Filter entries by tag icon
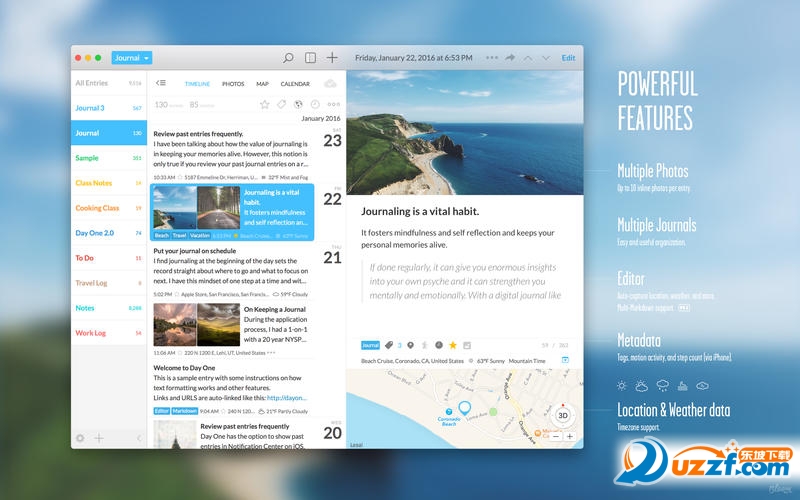Image resolution: width=800 pixels, height=500 pixels. pyautogui.click(x=281, y=104)
